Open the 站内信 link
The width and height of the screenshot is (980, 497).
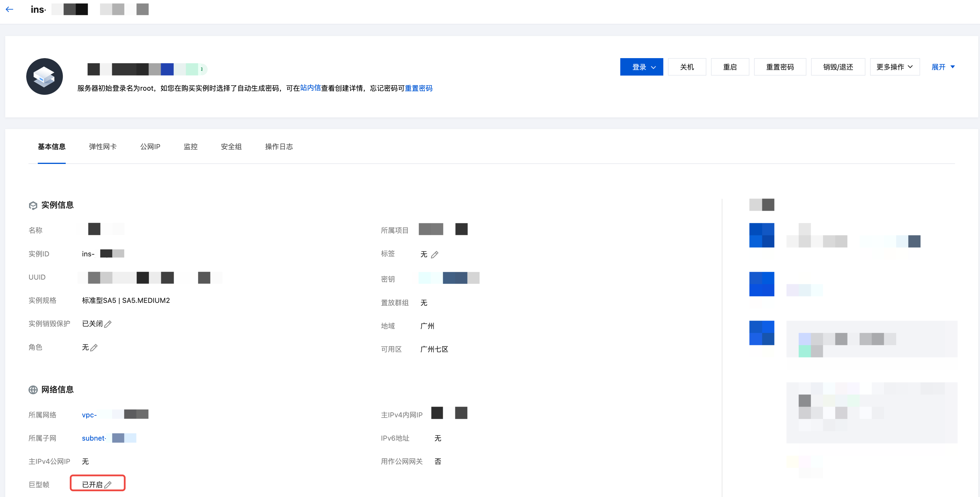[310, 88]
